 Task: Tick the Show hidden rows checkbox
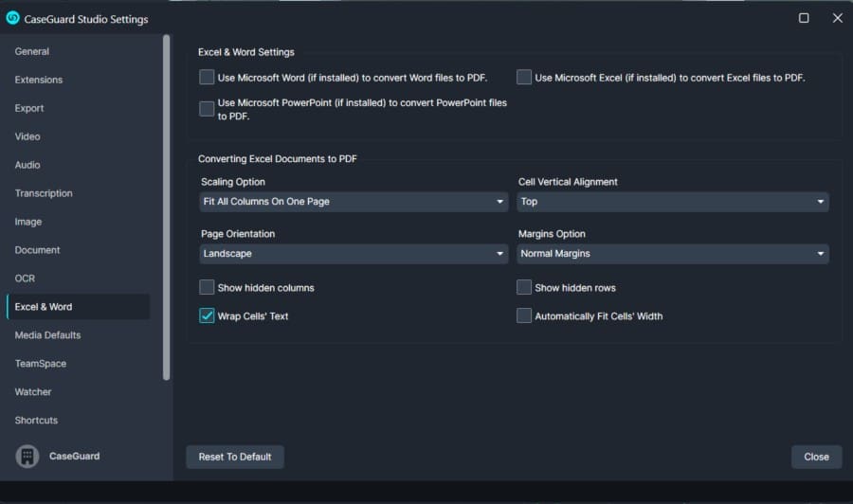[x=524, y=288]
